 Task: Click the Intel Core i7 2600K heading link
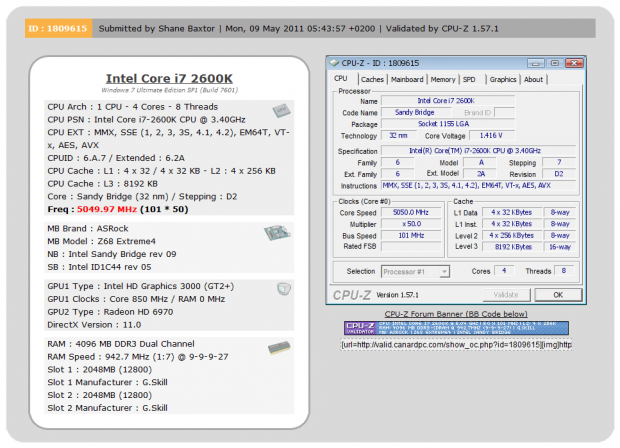(169, 78)
